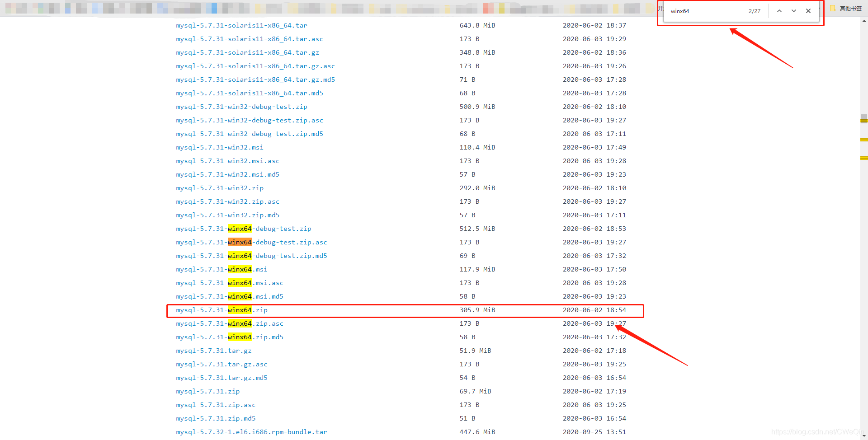Click the vertical scrollbar thumb
This screenshot has width=868, height=440.
[864, 118]
